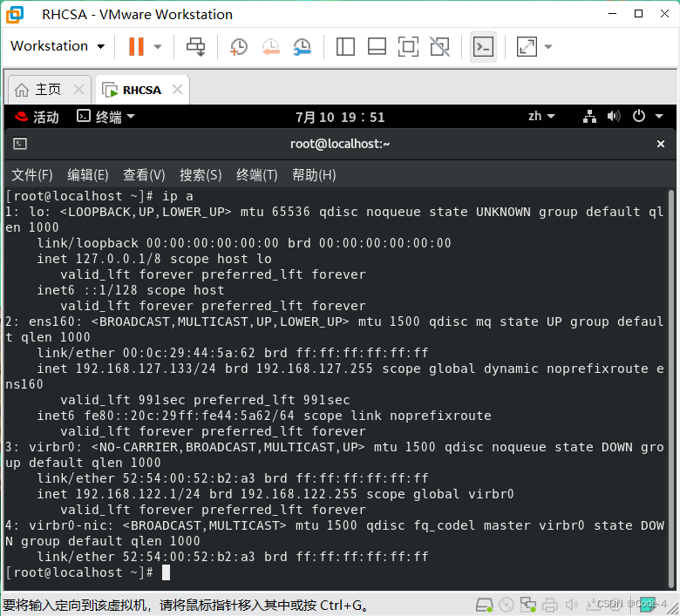Send Ctrl+Alt+Del to the virtual machine

point(195,46)
